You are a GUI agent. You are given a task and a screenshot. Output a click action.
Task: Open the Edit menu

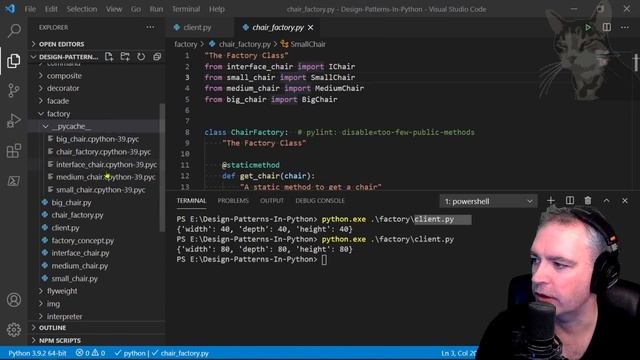point(51,9)
